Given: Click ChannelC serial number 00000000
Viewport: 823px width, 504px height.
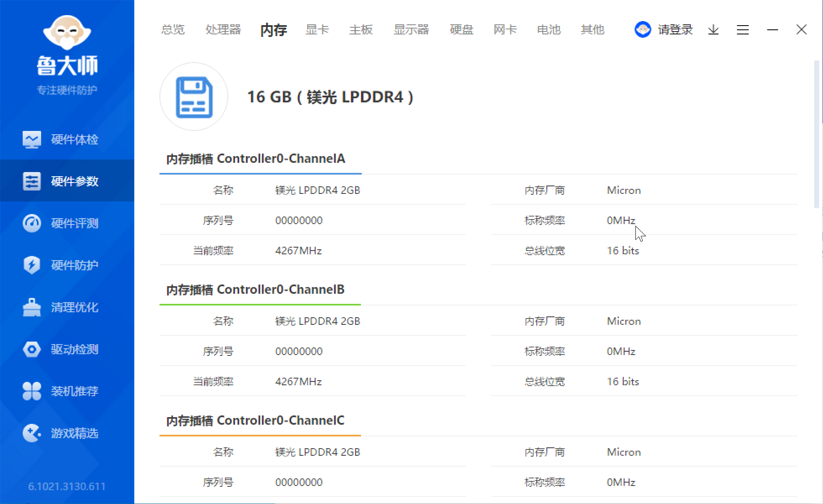Looking at the screenshot, I should click(299, 482).
